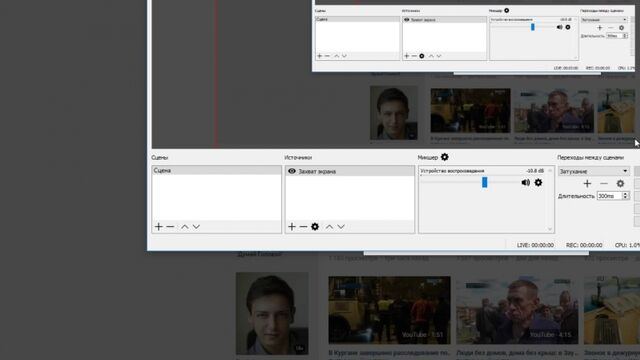Open transition properties with the gear icon
Image resolution: width=640 pixels, height=360 pixels.
point(620,184)
